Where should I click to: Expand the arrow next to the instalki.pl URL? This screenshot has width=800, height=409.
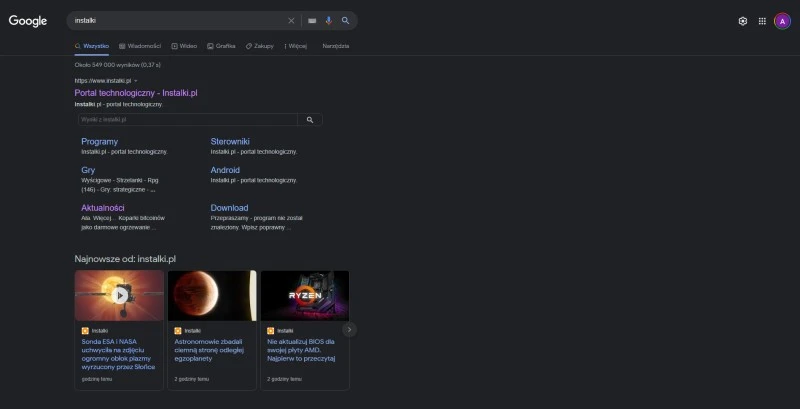tap(136, 80)
